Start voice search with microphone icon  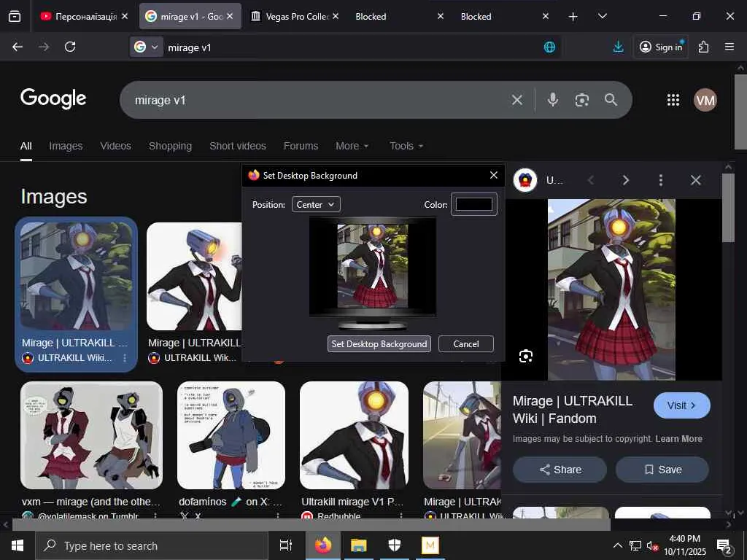553,100
